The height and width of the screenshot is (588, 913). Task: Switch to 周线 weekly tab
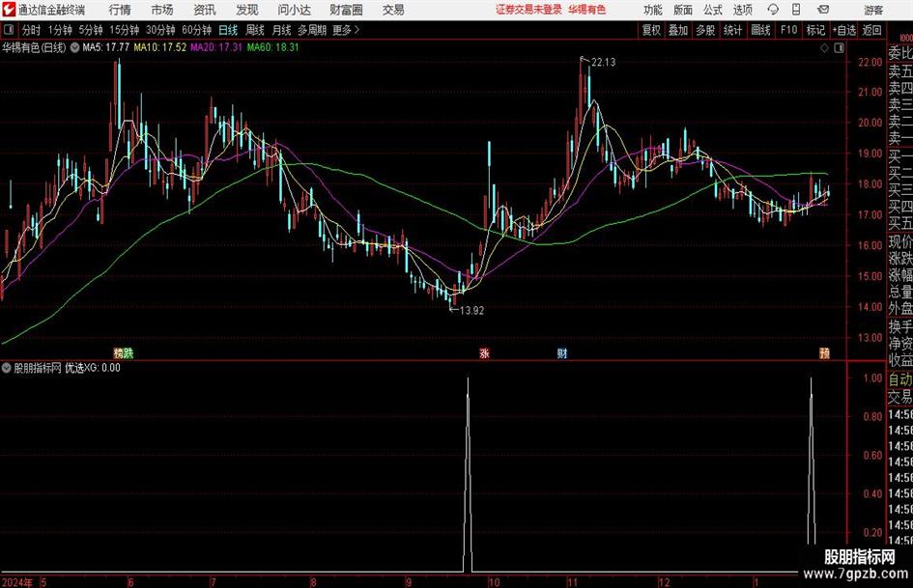[254, 30]
